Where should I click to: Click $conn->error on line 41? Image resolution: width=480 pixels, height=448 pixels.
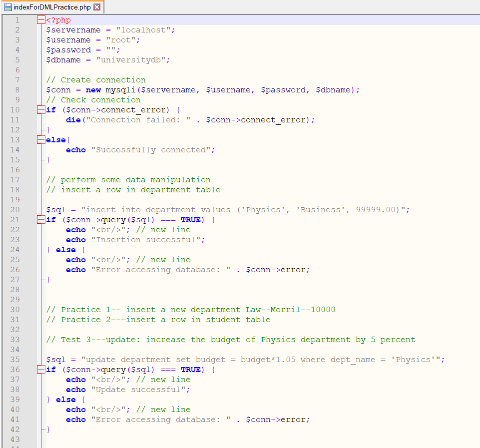click(277, 419)
